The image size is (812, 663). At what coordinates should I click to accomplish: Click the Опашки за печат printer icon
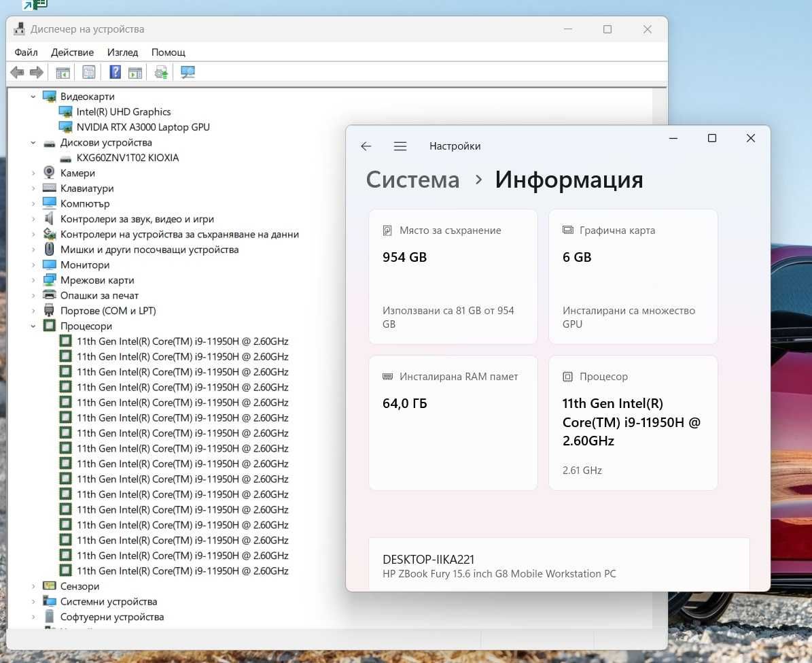49,295
